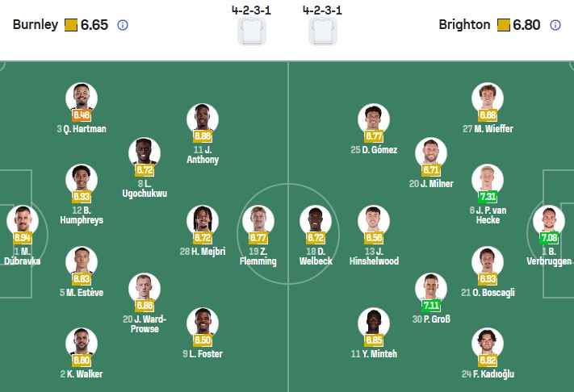Click Z. Flemming's player avatar
This screenshot has height=392, width=574.
tap(258, 221)
